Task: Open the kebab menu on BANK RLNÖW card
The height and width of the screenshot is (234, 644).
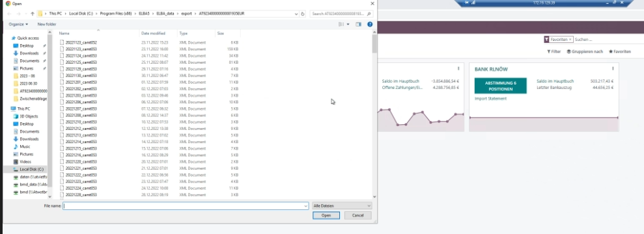Action: 612,69
